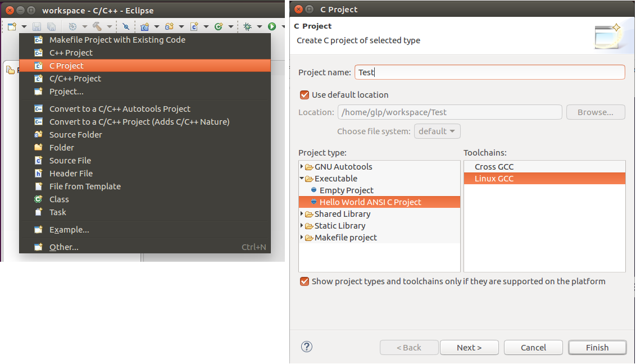Open the Choose file system dropdown
This screenshot has height=364, width=636.
[437, 131]
